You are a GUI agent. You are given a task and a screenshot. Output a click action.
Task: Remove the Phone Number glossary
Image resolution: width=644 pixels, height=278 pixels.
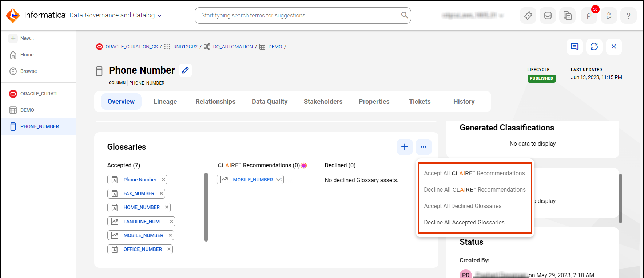point(163,180)
